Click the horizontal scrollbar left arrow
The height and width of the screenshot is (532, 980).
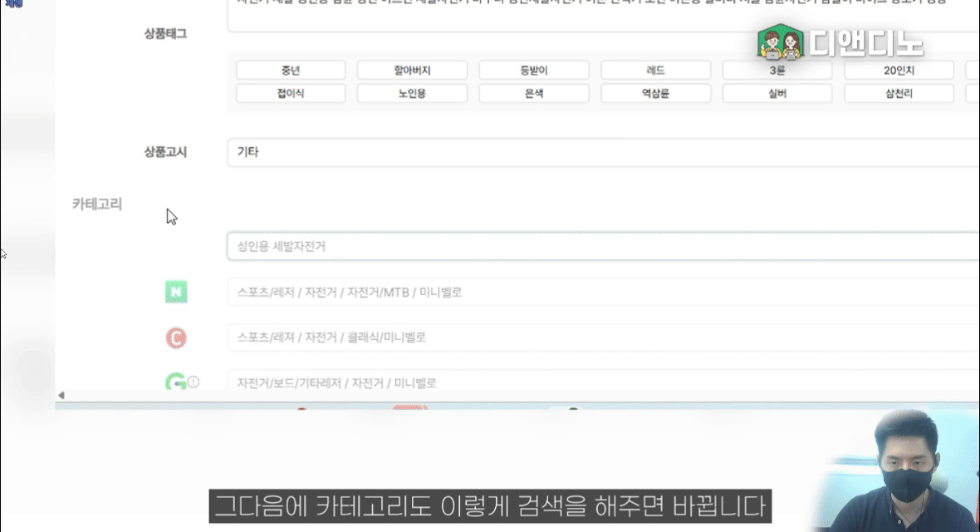[61, 395]
